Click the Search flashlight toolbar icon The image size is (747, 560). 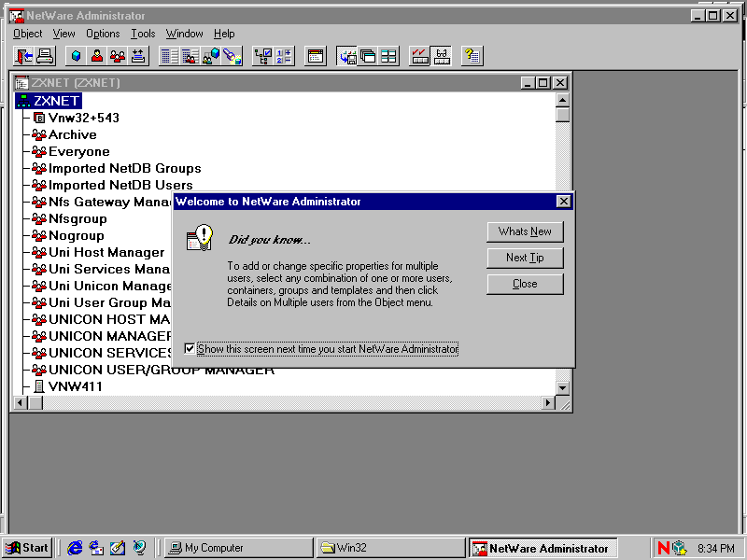pyautogui.click(x=232, y=56)
